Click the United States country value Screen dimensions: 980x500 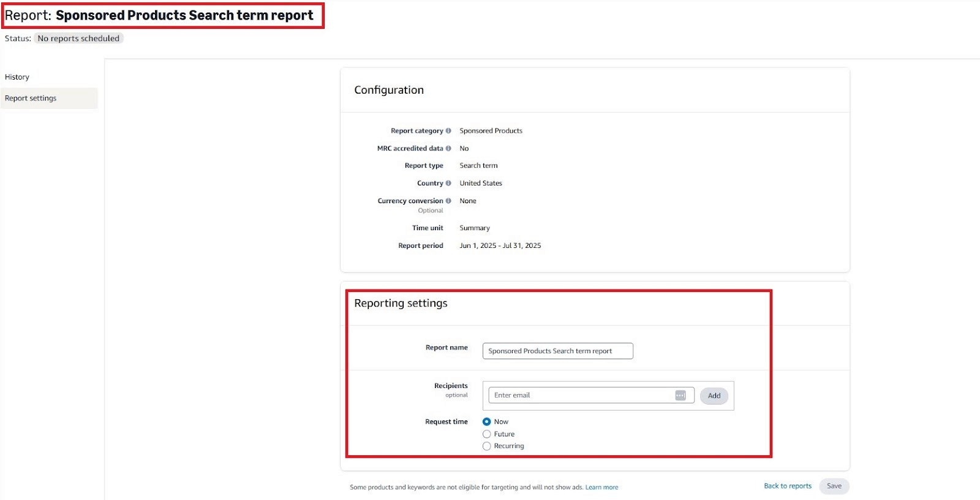coord(481,183)
